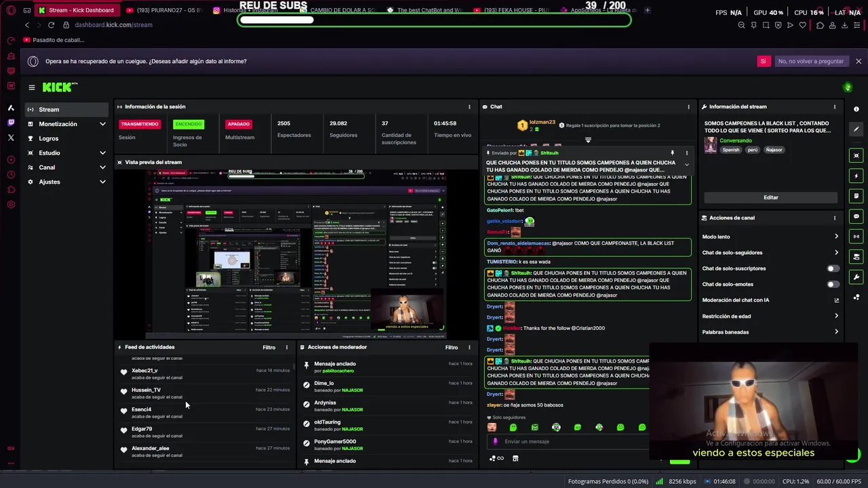Expand the Estudio sidebar section

coord(102,153)
